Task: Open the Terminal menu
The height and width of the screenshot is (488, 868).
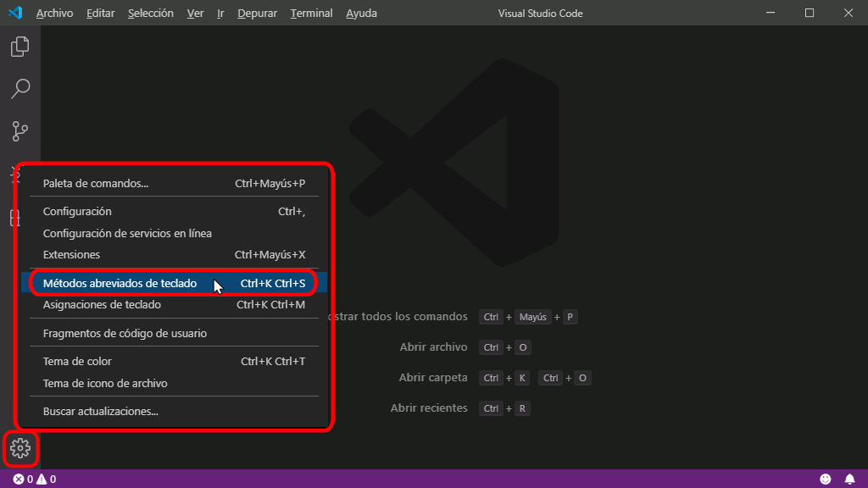Action: point(311,14)
